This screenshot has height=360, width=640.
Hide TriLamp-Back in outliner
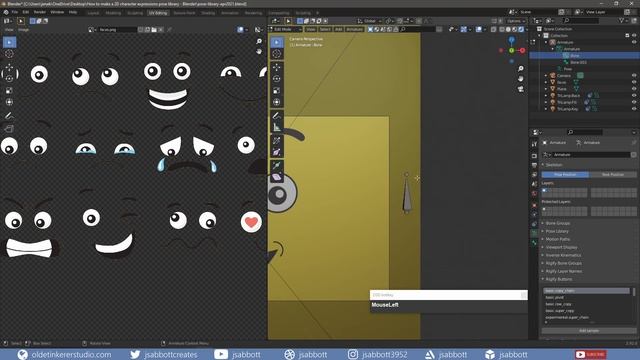634,96
